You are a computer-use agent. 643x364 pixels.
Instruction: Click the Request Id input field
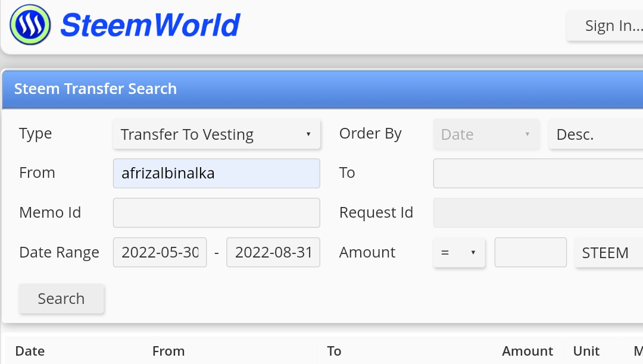click(x=538, y=213)
